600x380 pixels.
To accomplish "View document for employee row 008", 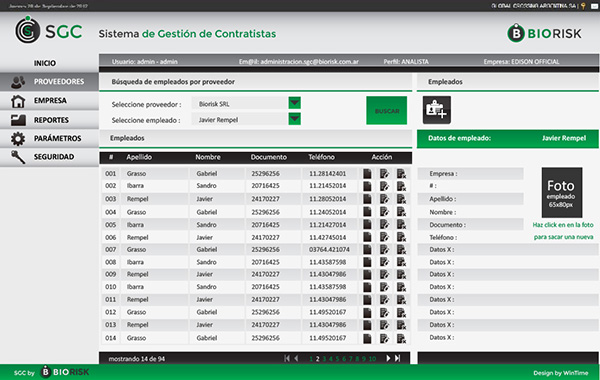I will (367, 262).
